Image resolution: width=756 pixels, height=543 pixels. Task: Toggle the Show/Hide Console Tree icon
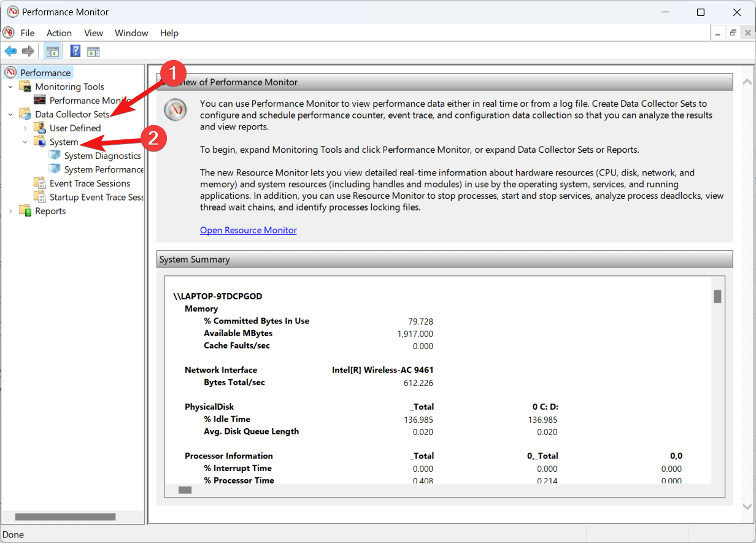coord(53,51)
